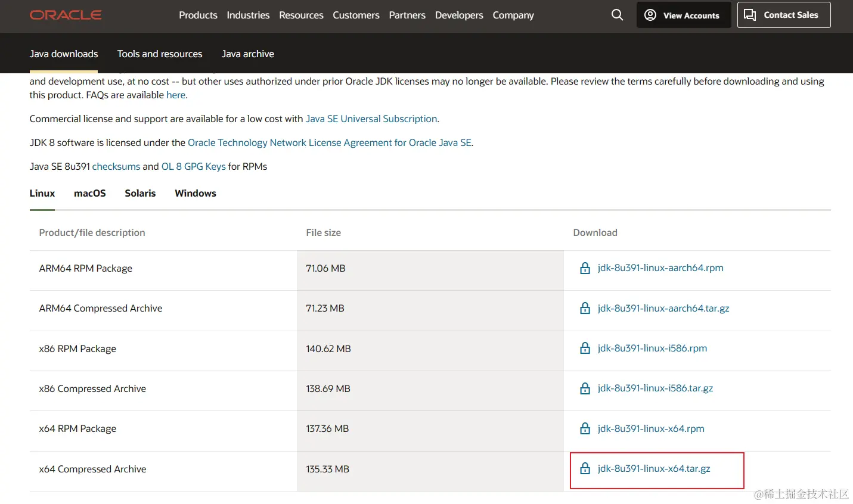
Task: Click lock icon beside jdk-8u391-linux-x64.rpm
Action: click(x=585, y=428)
